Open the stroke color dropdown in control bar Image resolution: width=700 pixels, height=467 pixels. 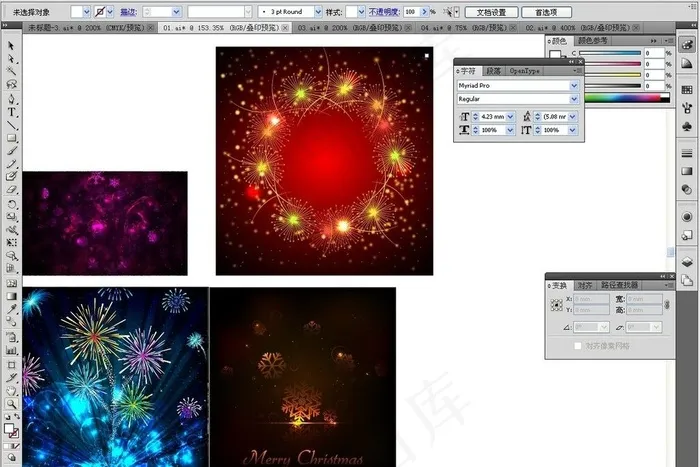pos(110,12)
